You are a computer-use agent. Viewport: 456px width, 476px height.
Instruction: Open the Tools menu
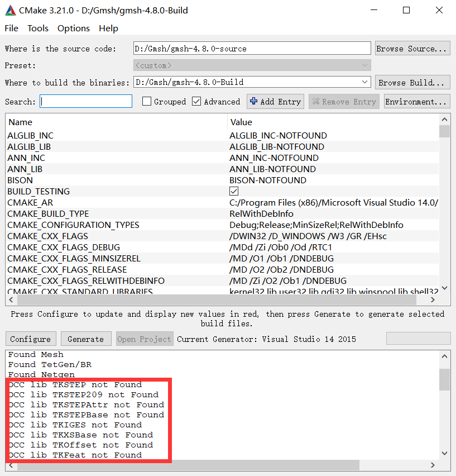(37, 28)
